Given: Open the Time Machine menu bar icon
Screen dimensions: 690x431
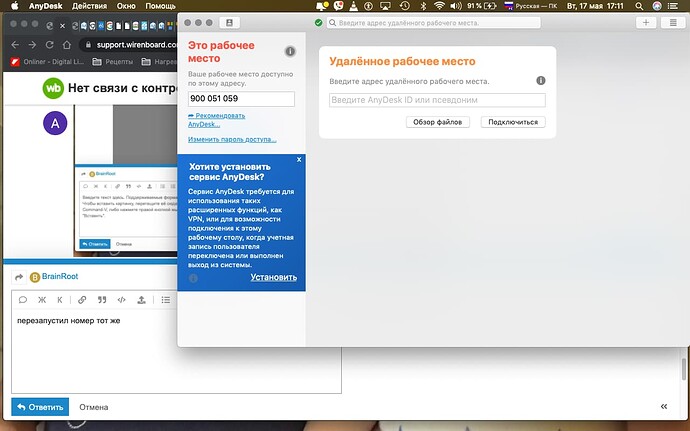Looking at the screenshot, I should (405, 6).
